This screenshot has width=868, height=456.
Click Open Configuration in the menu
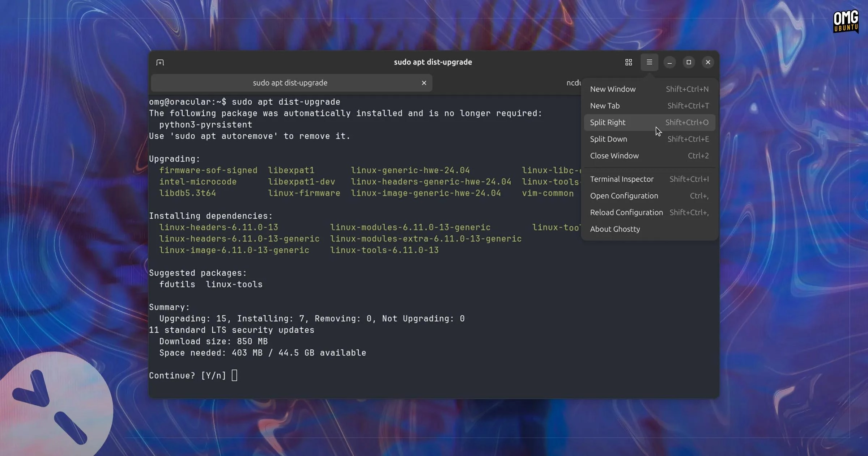coord(650,196)
